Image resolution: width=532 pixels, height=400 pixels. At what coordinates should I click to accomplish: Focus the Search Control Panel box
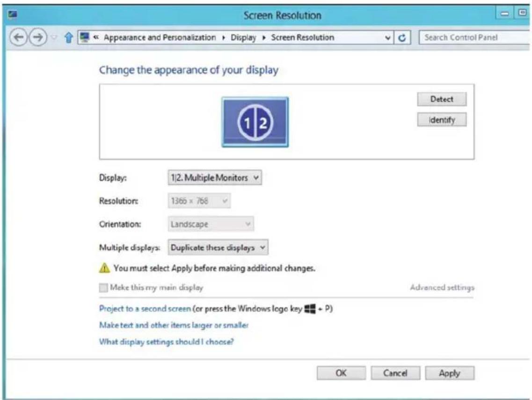pyautogui.click(x=474, y=37)
